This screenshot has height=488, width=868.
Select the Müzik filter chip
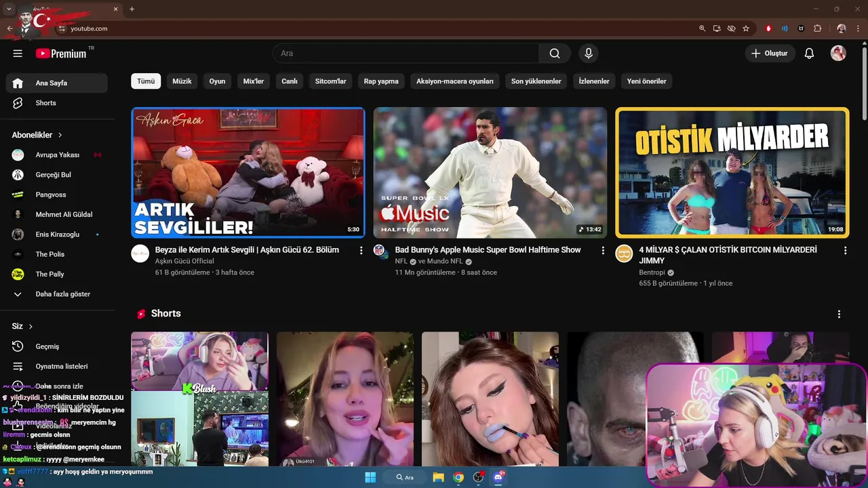(x=182, y=81)
